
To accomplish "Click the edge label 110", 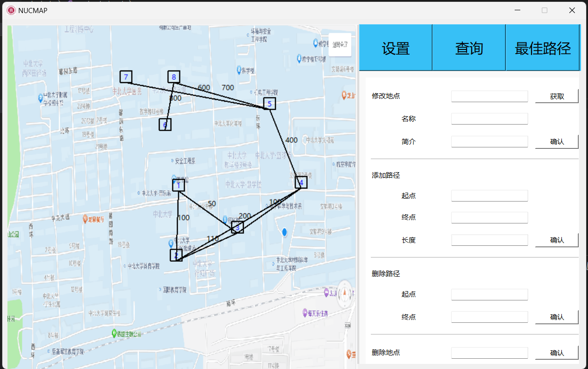I will coord(213,238).
